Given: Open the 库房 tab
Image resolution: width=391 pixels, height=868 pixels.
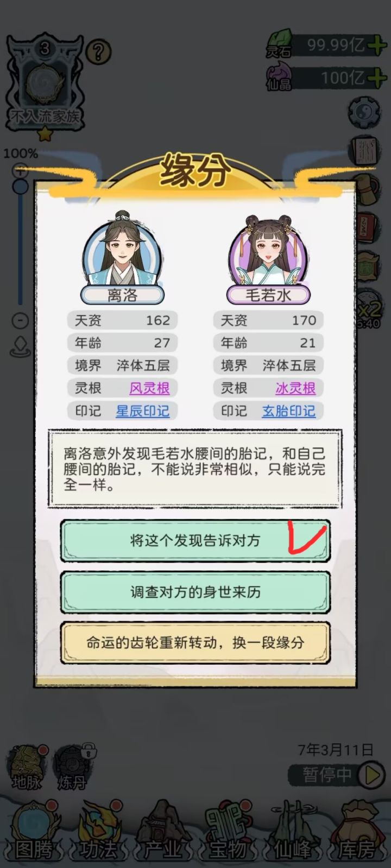Looking at the screenshot, I should point(357,834).
